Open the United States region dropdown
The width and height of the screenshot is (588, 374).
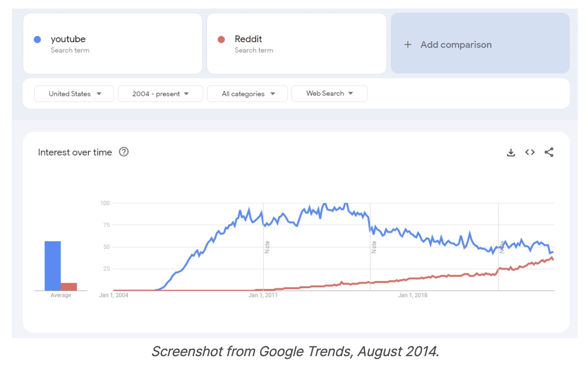point(74,94)
